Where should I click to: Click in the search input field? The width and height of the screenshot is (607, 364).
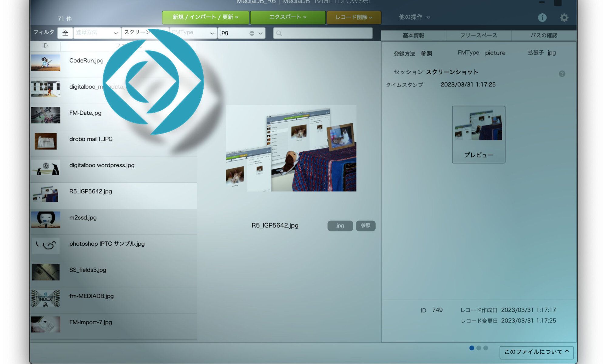point(323,33)
